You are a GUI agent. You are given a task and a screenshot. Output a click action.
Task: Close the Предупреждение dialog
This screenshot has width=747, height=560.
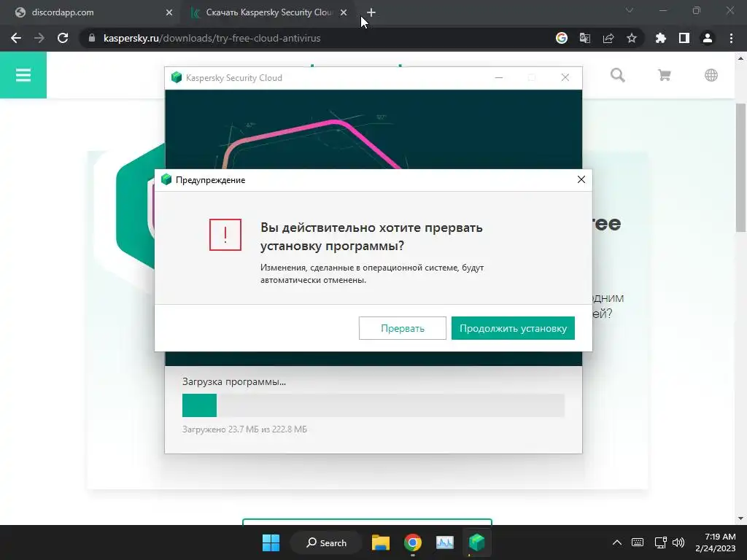click(x=581, y=179)
